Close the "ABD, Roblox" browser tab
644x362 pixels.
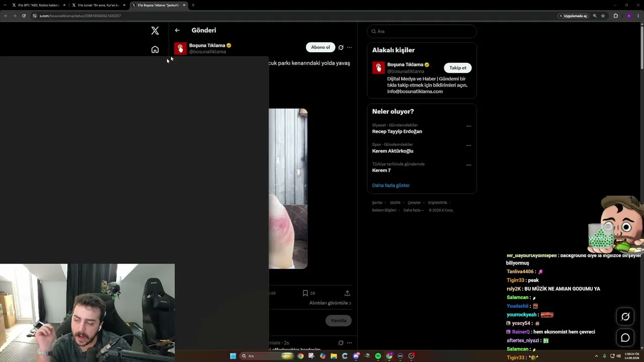click(64, 5)
